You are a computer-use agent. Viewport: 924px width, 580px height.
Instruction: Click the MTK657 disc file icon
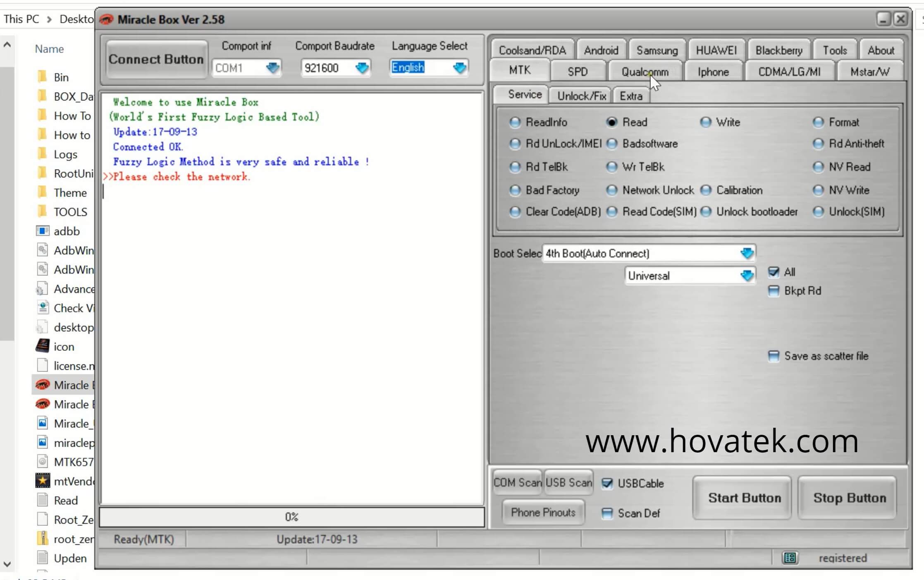tap(42, 461)
